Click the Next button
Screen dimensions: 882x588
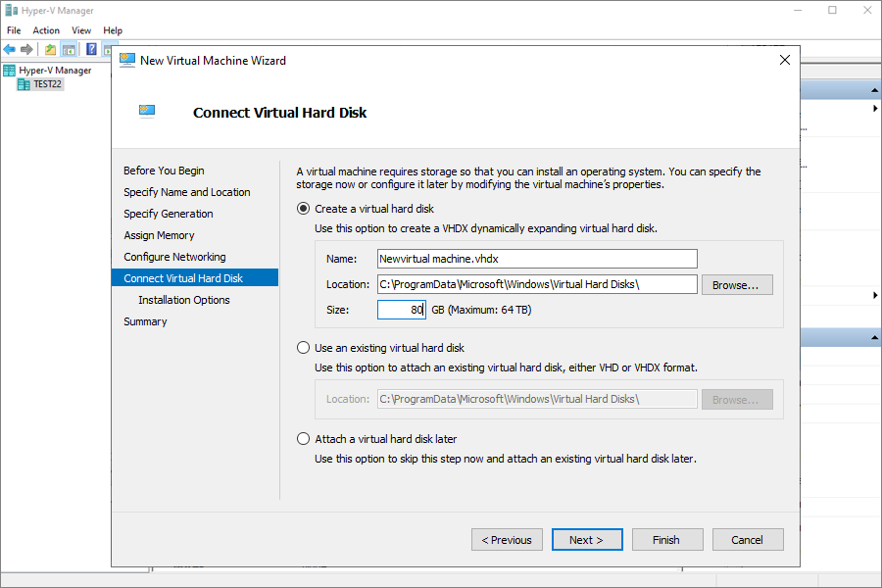click(587, 540)
